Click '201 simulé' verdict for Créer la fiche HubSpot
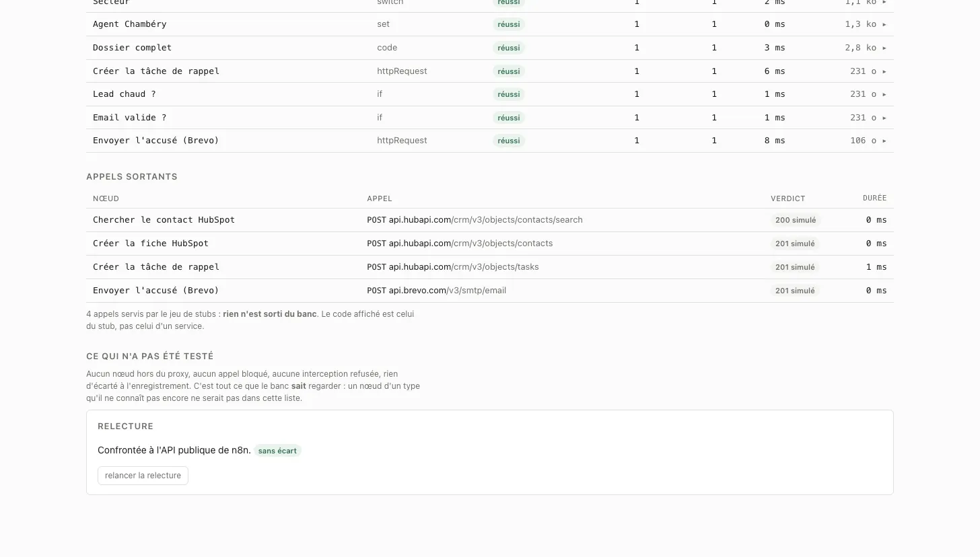 pos(795,244)
